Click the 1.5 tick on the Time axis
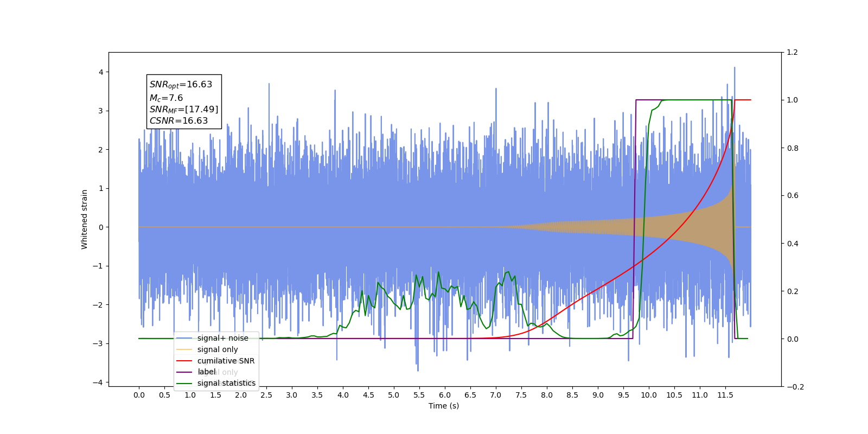 coord(215,395)
